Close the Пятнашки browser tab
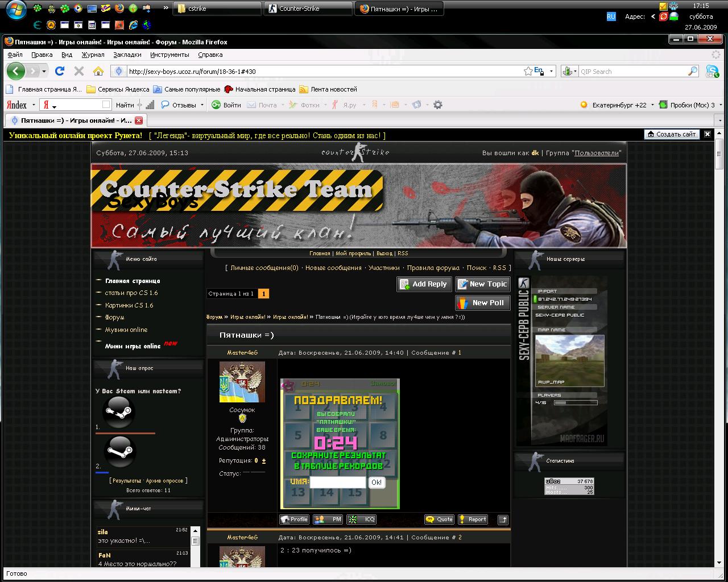The height and width of the screenshot is (582, 728). [139, 120]
